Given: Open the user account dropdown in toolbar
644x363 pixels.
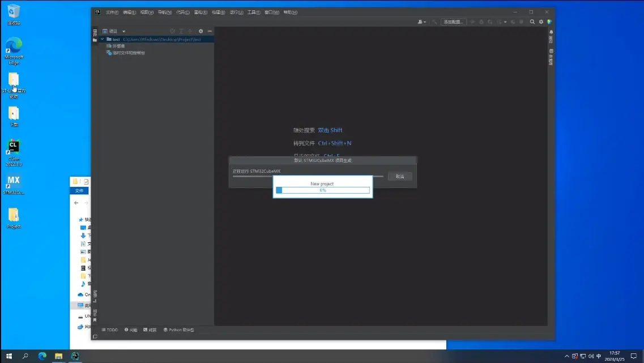Looking at the screenshot, I should click(422, 22).
